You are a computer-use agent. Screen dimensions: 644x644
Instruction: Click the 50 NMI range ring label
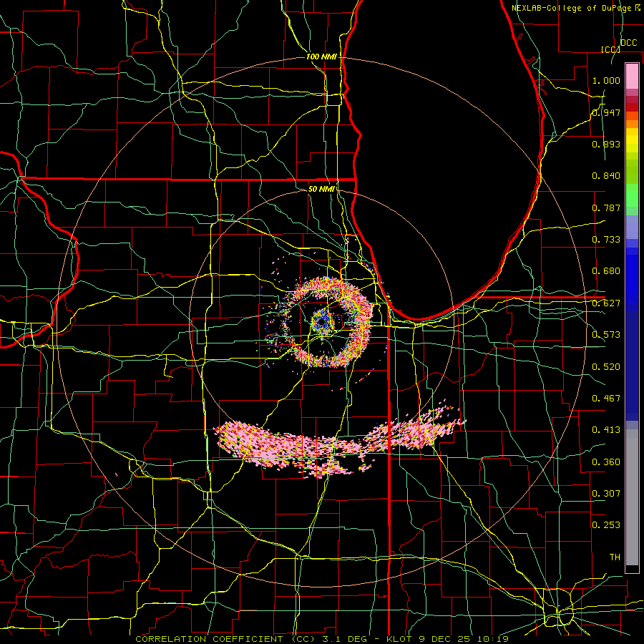click(321, 189)
